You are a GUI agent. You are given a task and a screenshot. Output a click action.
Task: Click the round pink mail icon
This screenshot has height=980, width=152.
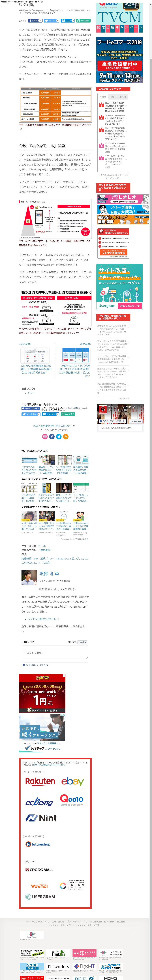45,436
